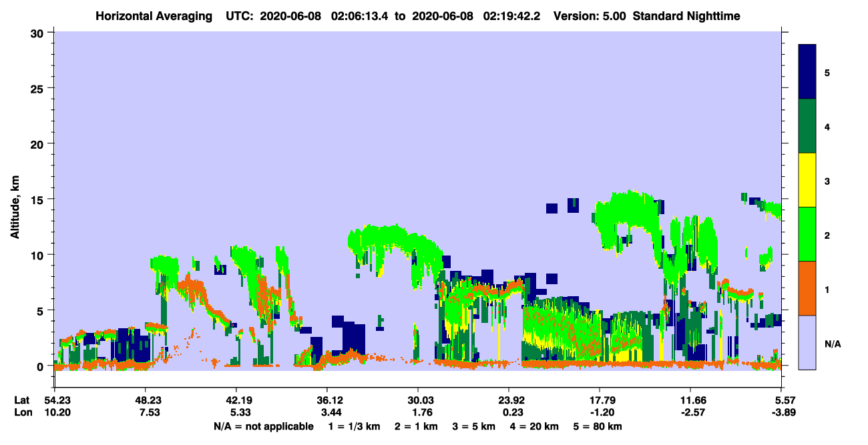Click the colorbar label 5

[x=827, y=72]
